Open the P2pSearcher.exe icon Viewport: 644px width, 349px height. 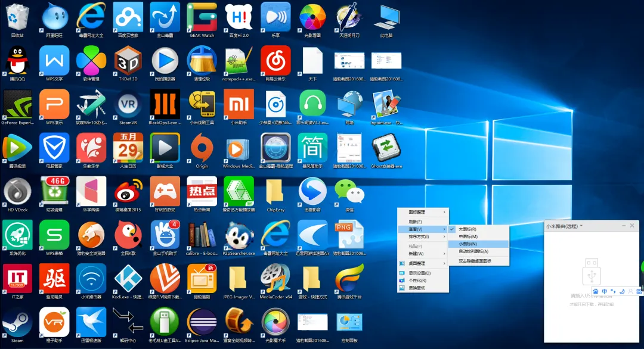click(x=239, y=236)
